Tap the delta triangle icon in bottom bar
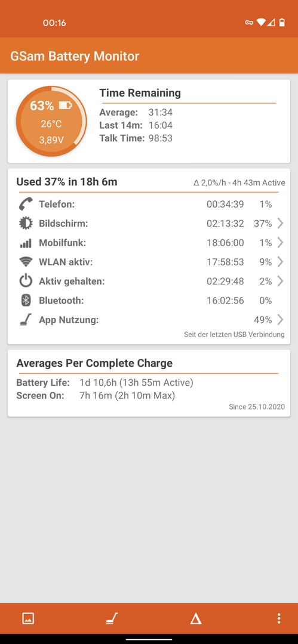This screenshot has width=298, height=644. (x=196, y=618)
